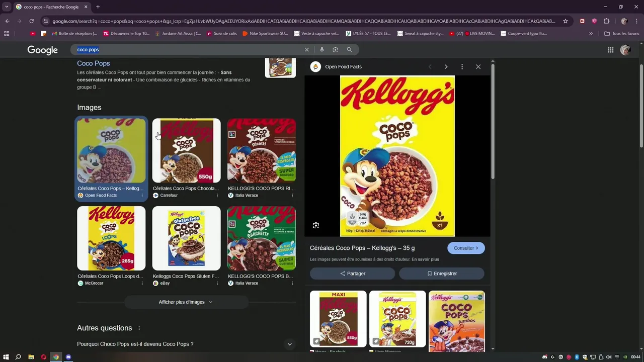Select Carrefour Coco Pops 550g thumbnail
644x362 pixels.
(187, 151)
